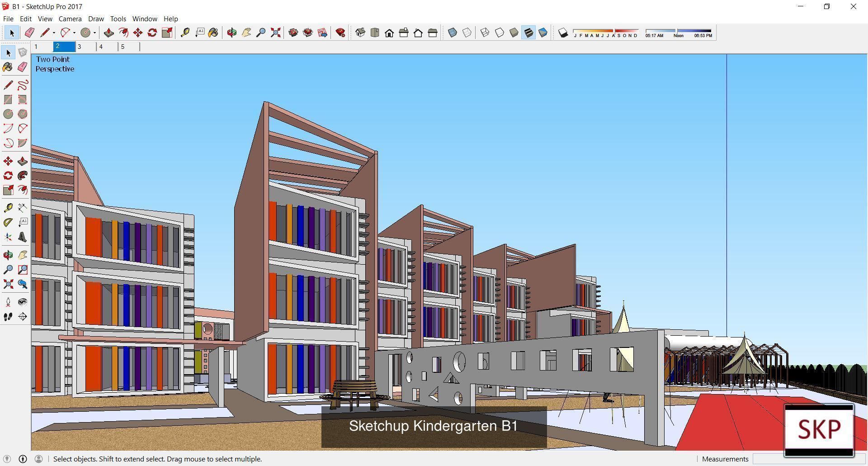868x466 pixels.
Task: Open the Draw menu
Action: 96,19
